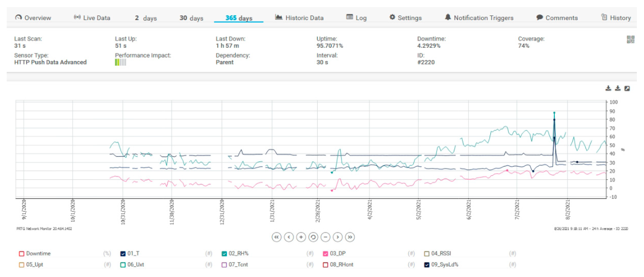644x277 pixels.
Task: Click the Performance Impact bar indicator
Action: click(x=120, y=62)
